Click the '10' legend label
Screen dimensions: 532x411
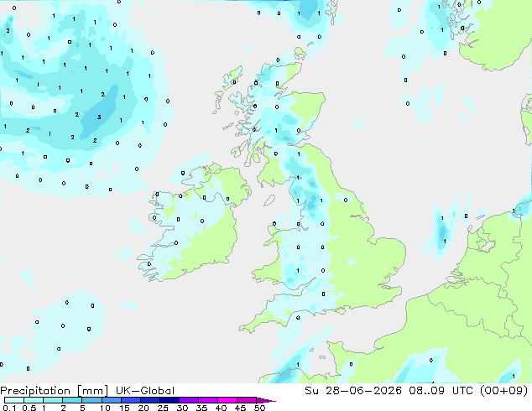105,408
